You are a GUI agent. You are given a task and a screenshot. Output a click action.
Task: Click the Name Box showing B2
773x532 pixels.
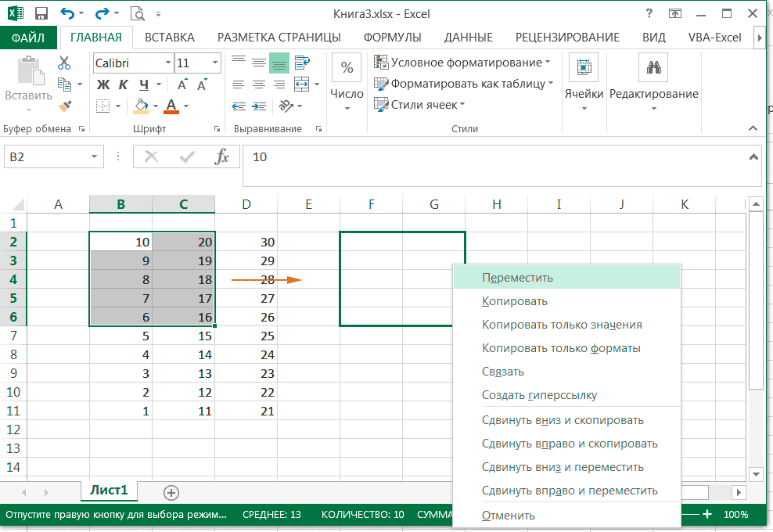tap(45, 157)
